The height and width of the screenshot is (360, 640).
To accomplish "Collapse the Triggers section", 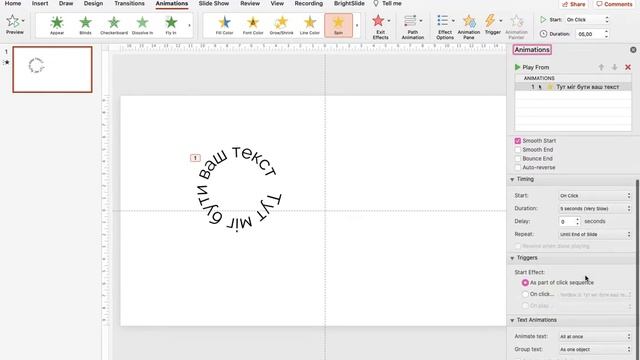I will pos(512,258).
